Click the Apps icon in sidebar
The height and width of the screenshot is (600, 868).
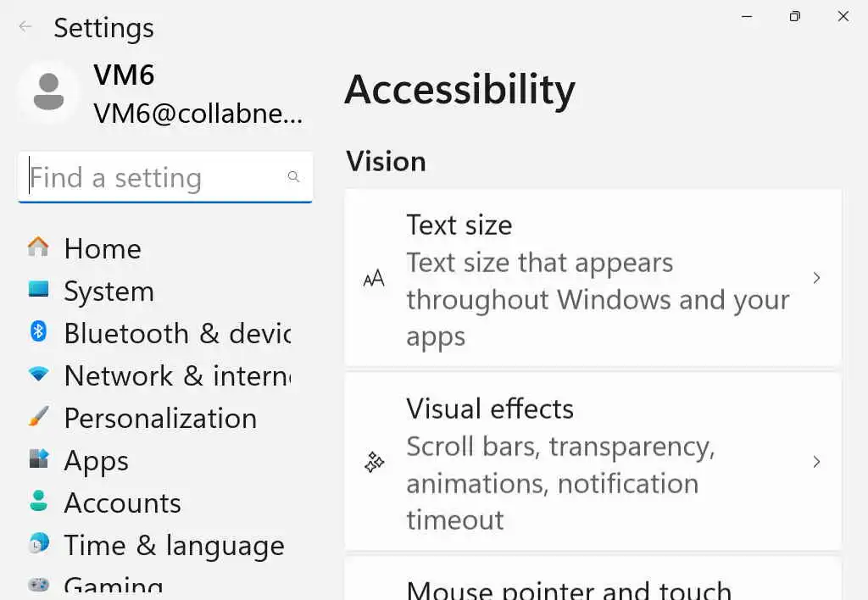(x=38, y=459)
